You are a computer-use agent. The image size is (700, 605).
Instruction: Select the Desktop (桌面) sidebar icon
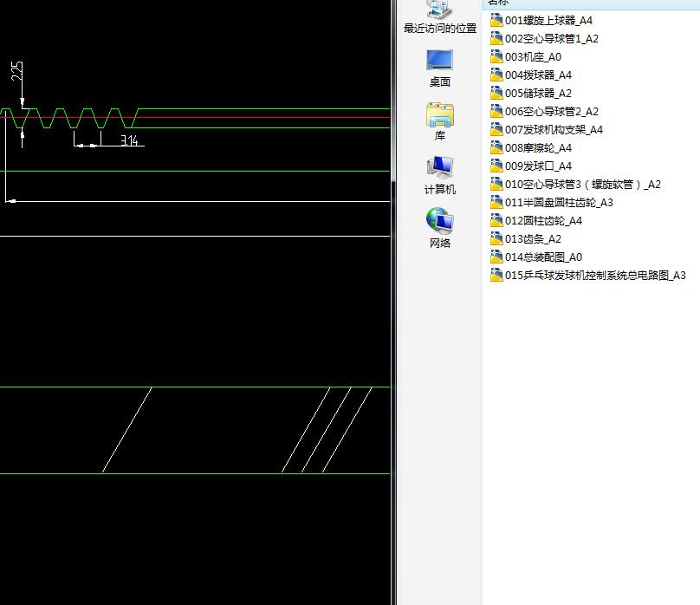point(440,68)
